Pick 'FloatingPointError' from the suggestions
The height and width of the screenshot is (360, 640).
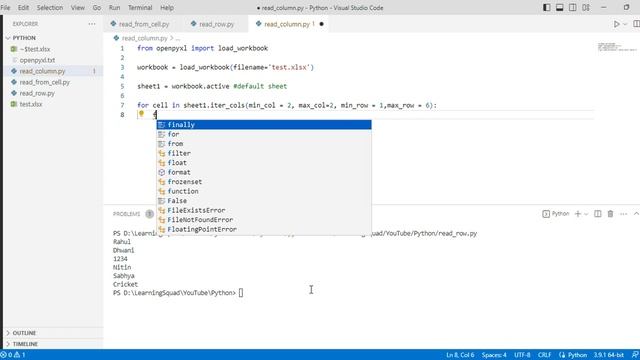[x=264, y=229]
